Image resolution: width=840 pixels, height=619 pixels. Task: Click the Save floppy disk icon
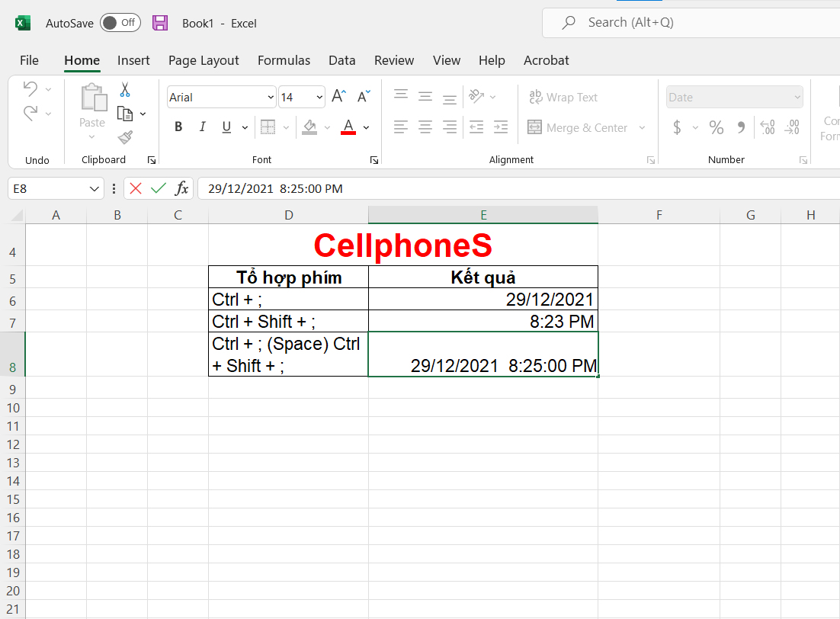(x=160, y=23)
